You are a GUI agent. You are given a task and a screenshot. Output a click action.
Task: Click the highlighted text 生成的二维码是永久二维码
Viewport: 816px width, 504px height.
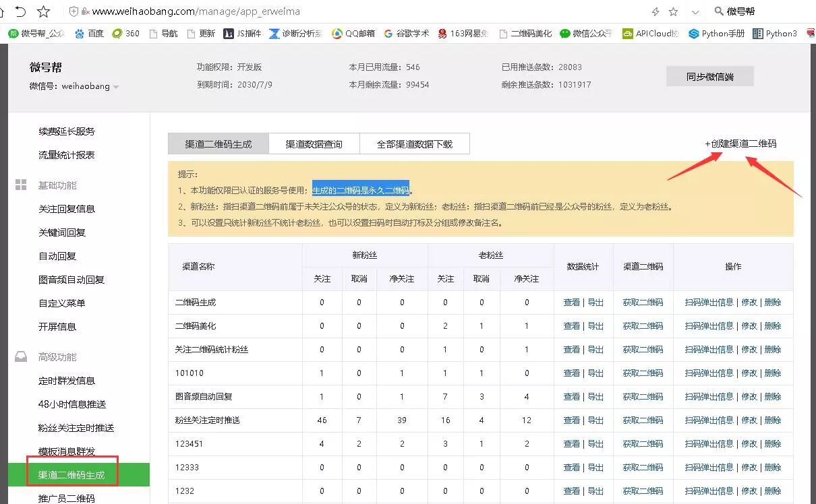click(x=360, y=191)
